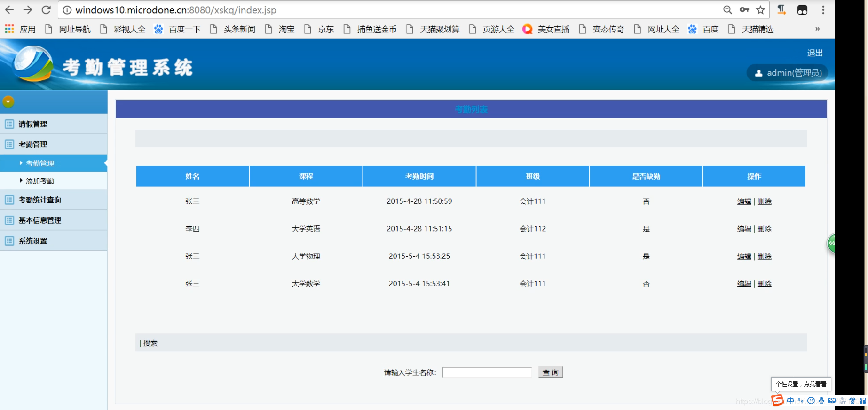Delete 高等数学 attendance record
The image size is (868, 410).
coord(765,201)
